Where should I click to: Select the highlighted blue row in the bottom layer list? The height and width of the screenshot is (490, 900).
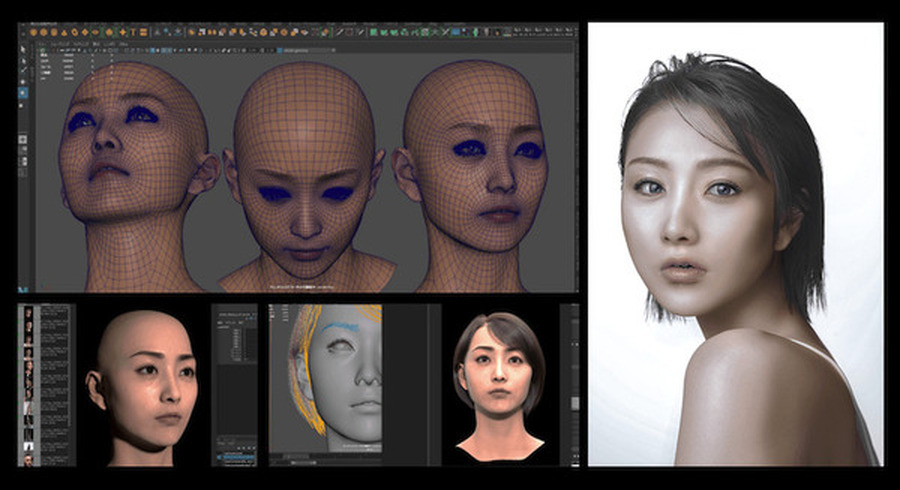(x=240, y=457)
